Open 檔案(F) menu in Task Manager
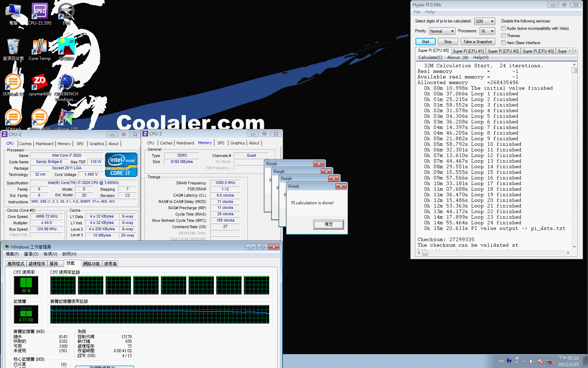 pos(12,254)
